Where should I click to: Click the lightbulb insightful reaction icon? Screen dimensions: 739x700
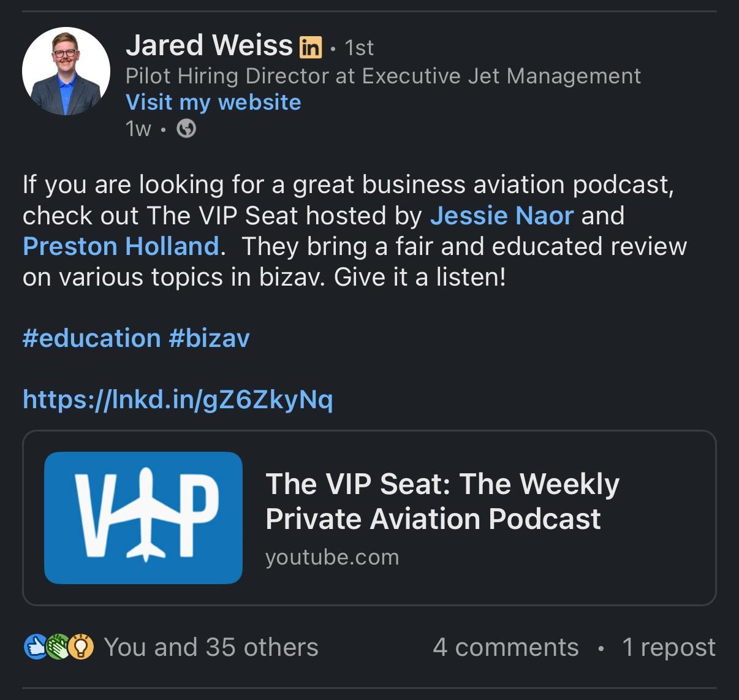click(81, 647)
